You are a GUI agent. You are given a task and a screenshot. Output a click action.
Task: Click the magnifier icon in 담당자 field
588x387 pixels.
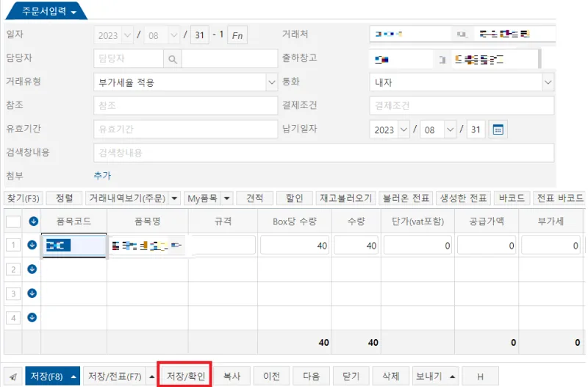point(173,59)
